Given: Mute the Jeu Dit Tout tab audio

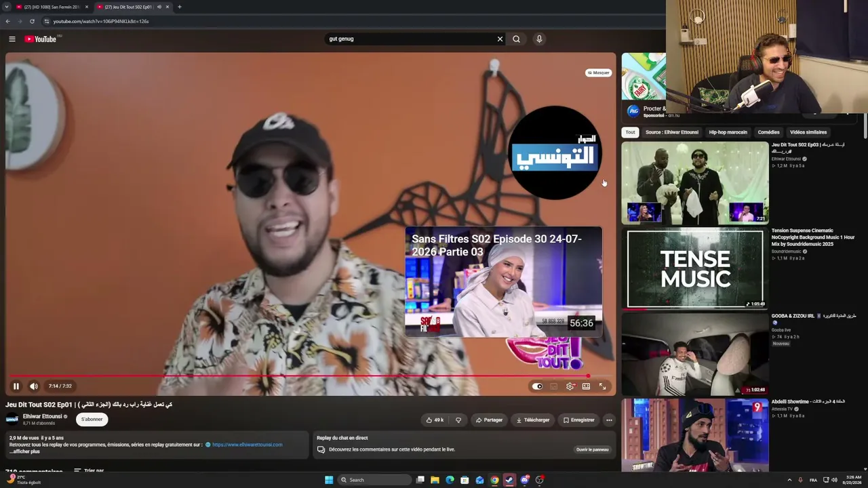Looking at the screenshot, I should point(159,7).
